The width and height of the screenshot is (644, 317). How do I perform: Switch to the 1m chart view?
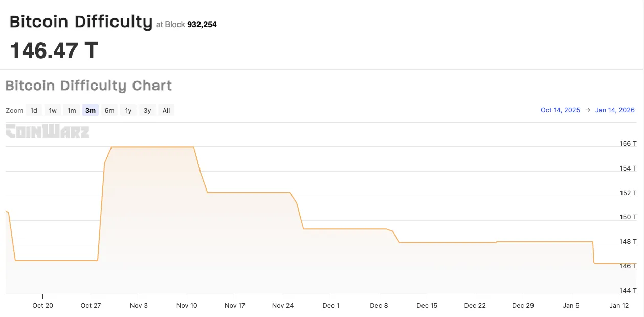(71, 110)
